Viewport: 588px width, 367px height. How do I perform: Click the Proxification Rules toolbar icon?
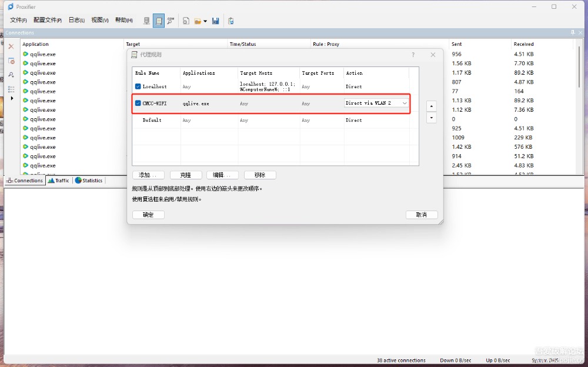pos(159,21)
